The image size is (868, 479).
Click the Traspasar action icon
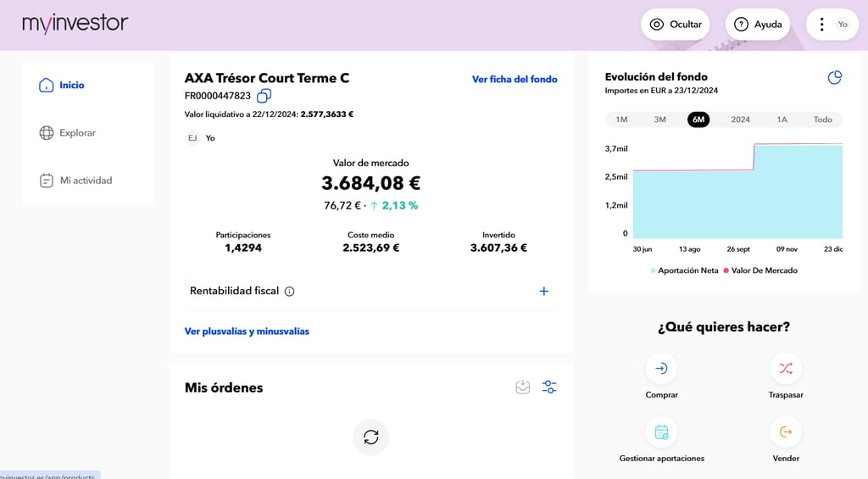click(x=786, y=368)
